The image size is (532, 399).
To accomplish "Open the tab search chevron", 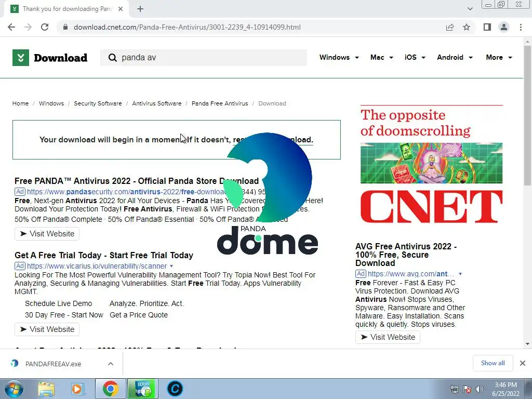I will (470, 9).
